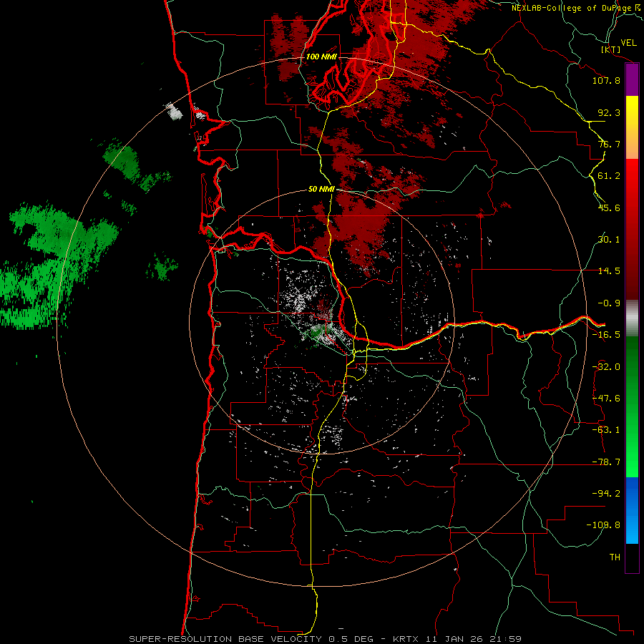Click the -47.6 legend value

606,399
